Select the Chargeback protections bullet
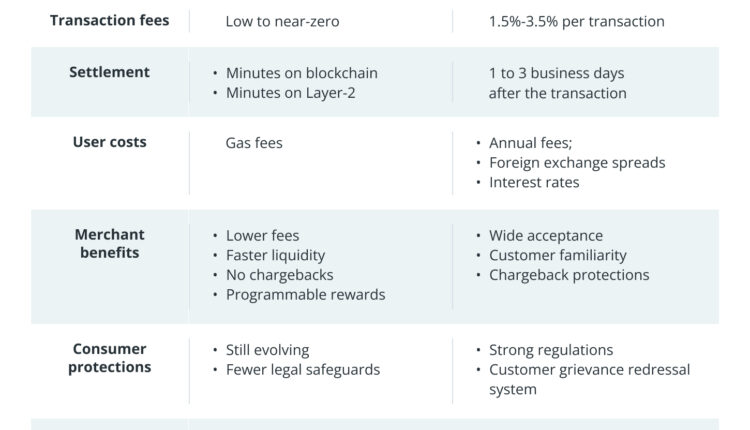750x430 pixels. 568,275
